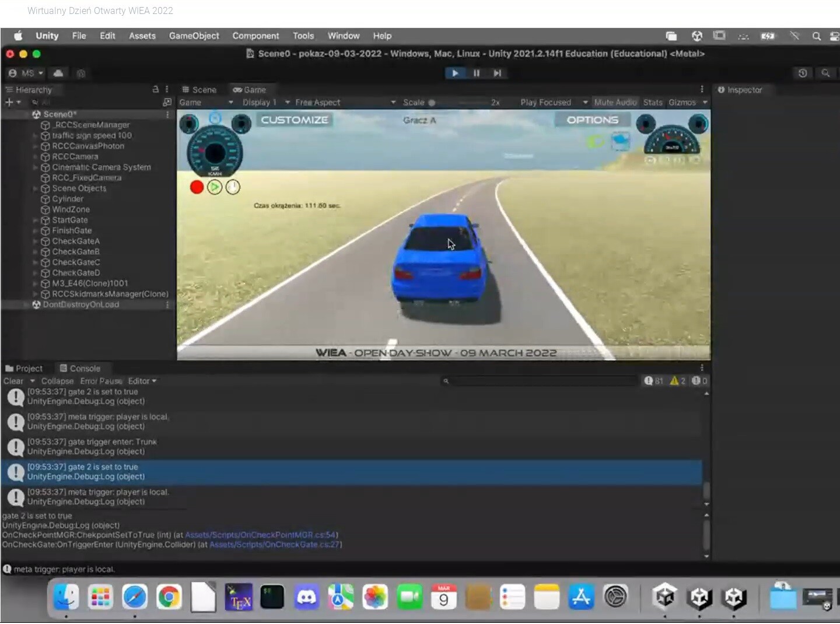Image resolution: width=840 pixels, height=624 pixels.
Task: Open Discord from the dock
Action: [306, 597]
